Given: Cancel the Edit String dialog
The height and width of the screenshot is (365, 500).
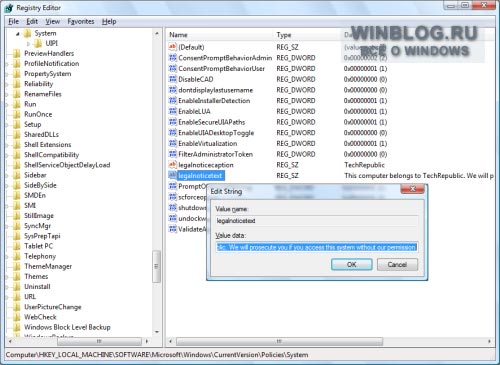Looking at the screenshot, I should pyautogui.click(x=397, y=264).
